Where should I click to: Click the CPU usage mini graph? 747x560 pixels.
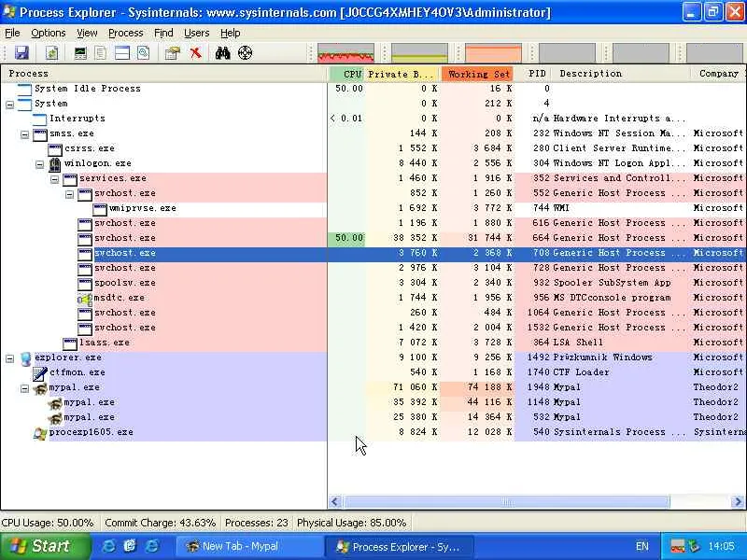(345, 53)
